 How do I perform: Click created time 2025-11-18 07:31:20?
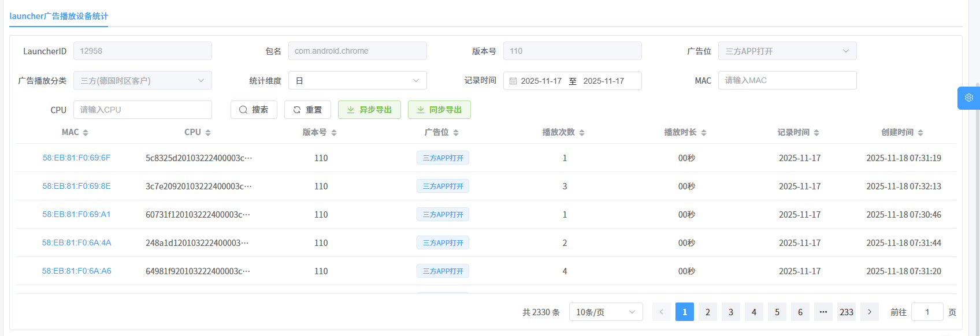904,271
